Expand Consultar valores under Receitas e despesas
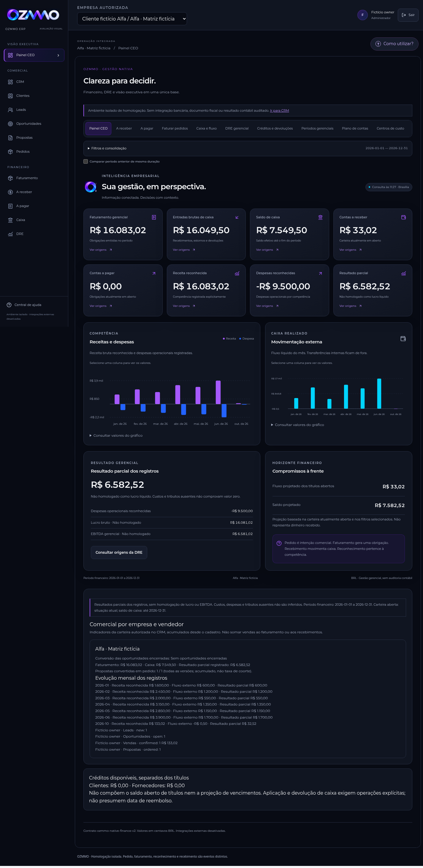The height and width of the screenshot is (868, 423). (116, 435)
